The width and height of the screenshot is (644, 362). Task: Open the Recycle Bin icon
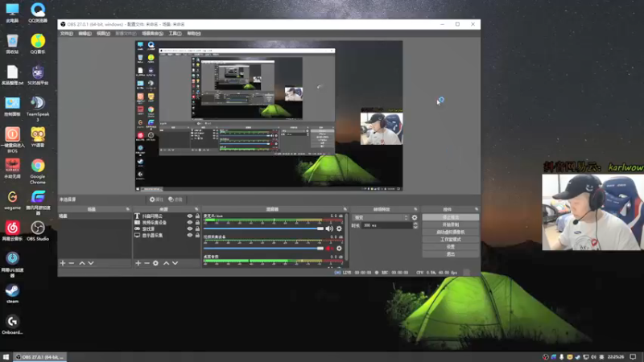[x=12, y=44]
